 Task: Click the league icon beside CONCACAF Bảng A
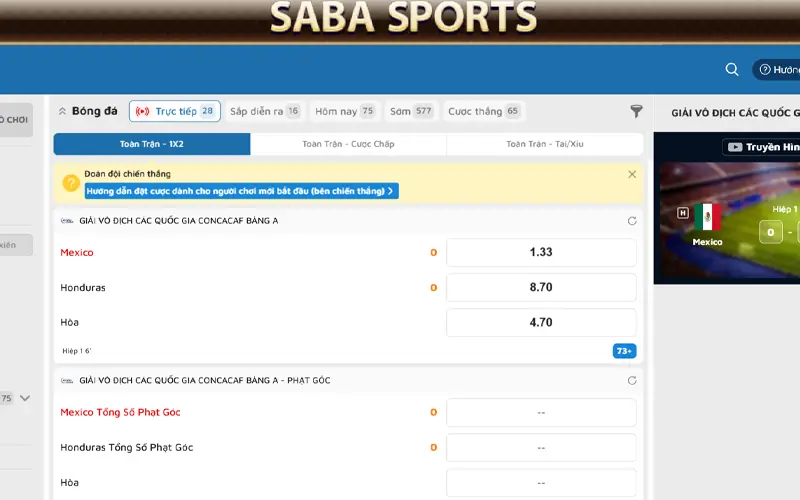pos(67,221)
